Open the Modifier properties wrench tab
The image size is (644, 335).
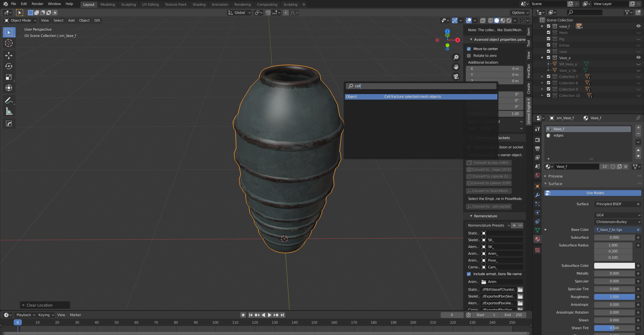pos(538,195)
